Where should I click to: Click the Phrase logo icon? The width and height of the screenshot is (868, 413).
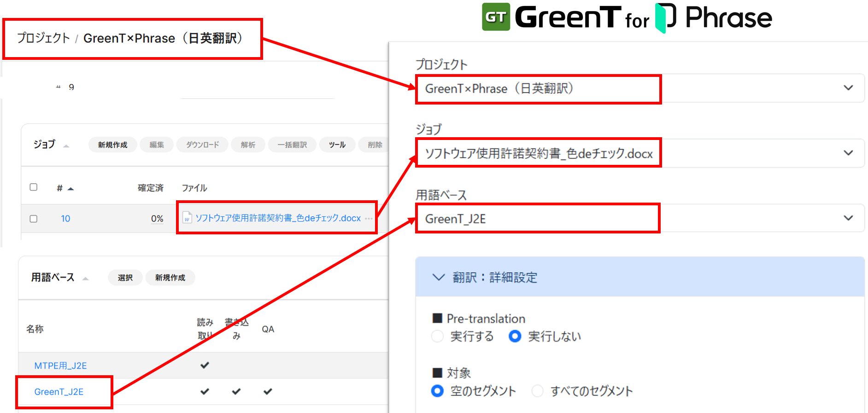[665, 17]
